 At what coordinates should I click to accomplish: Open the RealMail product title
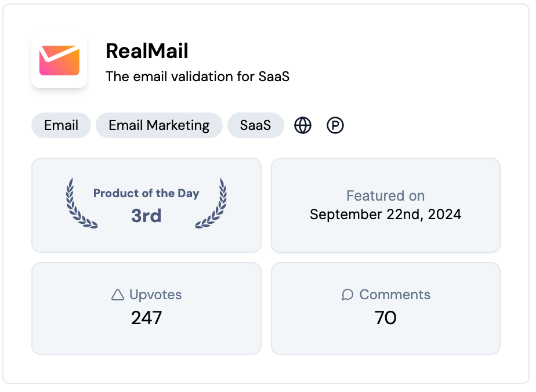pos(147,51)
